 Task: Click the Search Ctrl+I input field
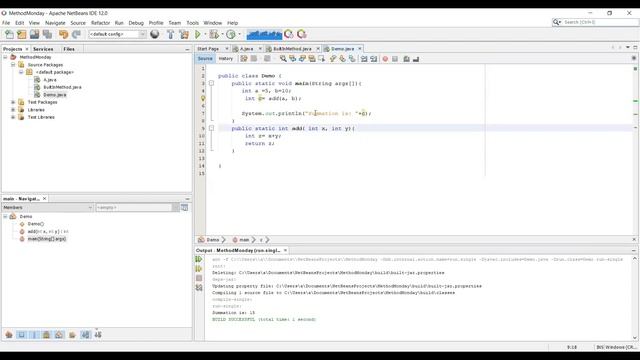(x=600, y=22)
